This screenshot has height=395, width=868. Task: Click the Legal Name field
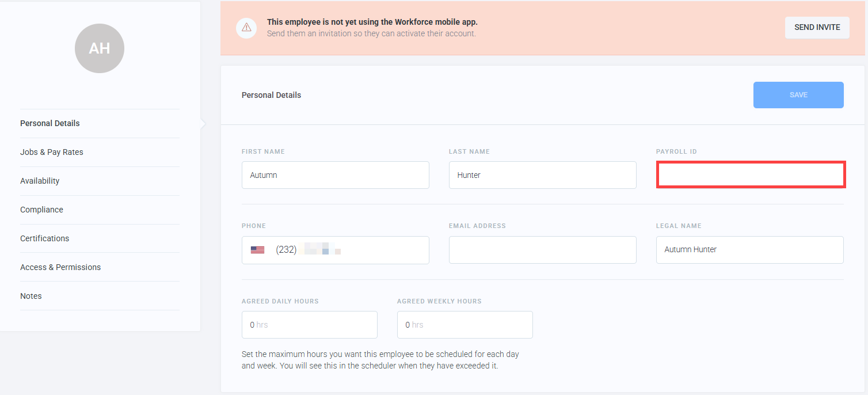[749, 250]
